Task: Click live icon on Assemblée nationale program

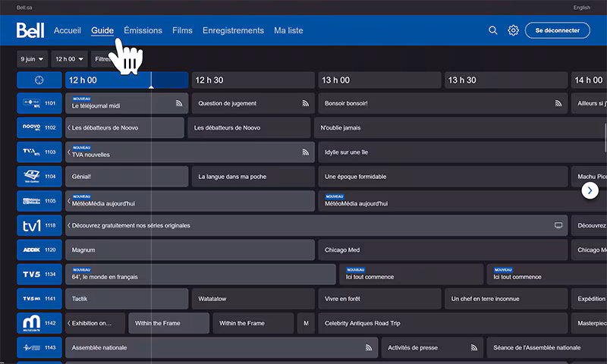Action: [x=369, y=347]
